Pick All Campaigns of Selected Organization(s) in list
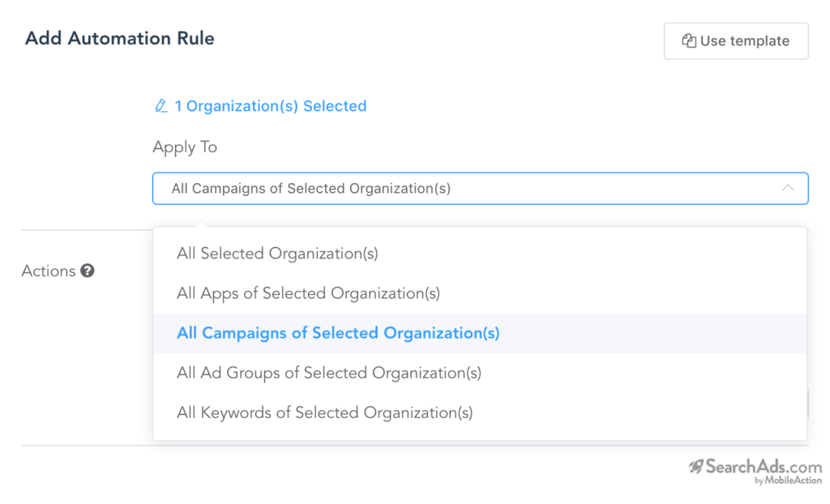Screen dimensions: 830x504 338,333
